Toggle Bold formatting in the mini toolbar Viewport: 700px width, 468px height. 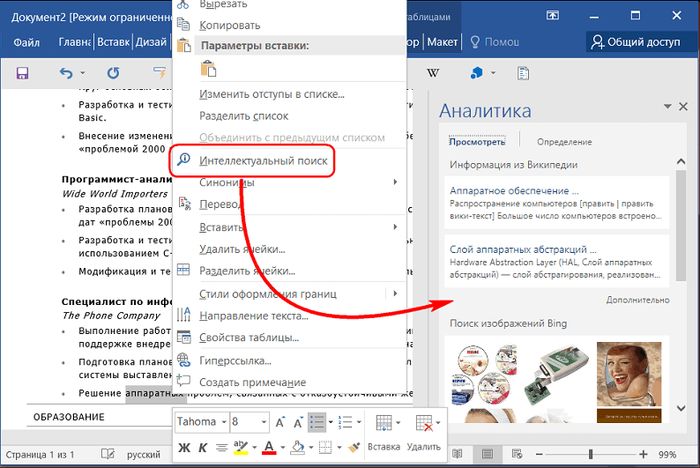point(182,446)
